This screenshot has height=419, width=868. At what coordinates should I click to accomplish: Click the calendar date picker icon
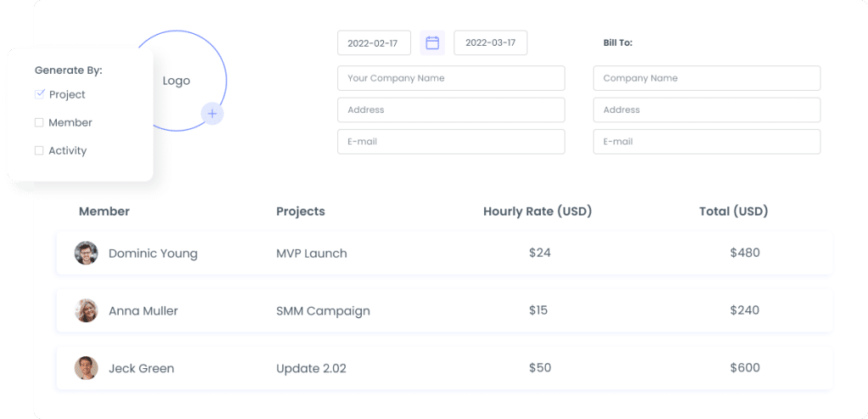pos(432,42)
